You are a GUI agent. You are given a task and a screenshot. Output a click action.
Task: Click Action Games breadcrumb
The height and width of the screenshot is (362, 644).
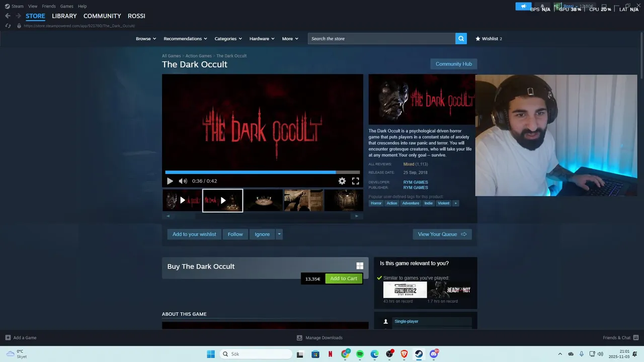click(198, 56)
